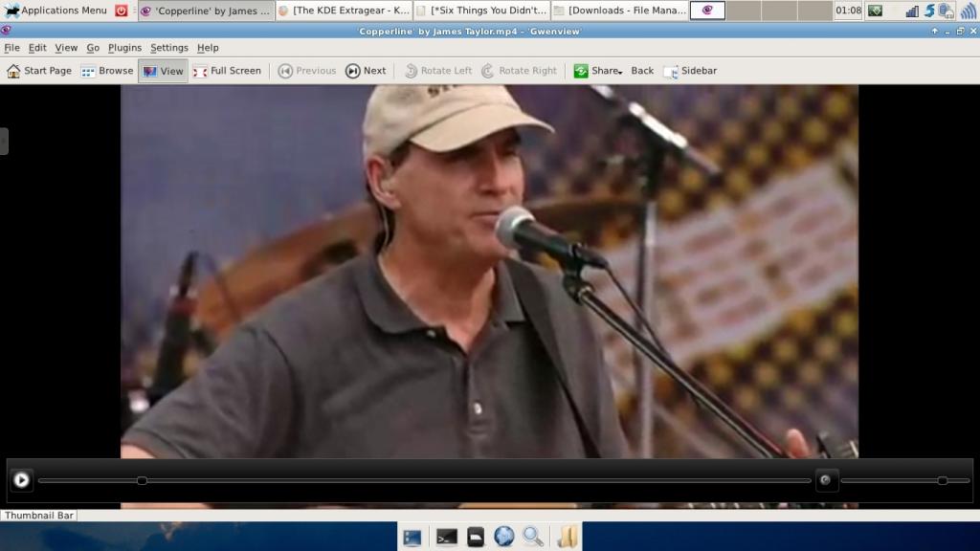Screen dimensions: 980x551
Task: Click the wireless signal icon at panel end
Action: [x=969, y=11]
